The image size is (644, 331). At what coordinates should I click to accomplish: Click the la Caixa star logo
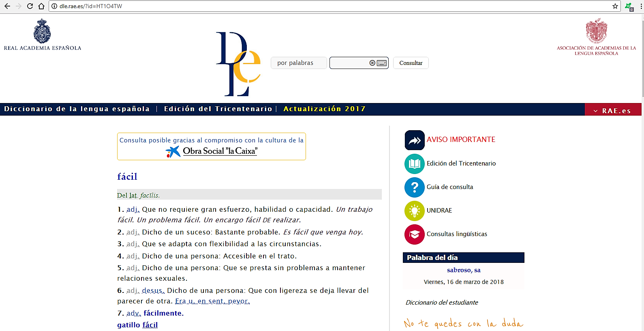[173, 152]
